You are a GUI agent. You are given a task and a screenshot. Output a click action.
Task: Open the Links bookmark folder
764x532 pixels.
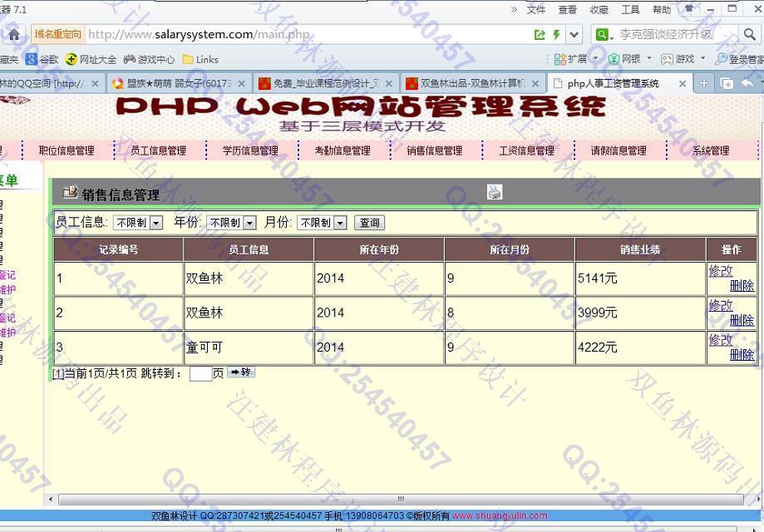coord(200,60)
